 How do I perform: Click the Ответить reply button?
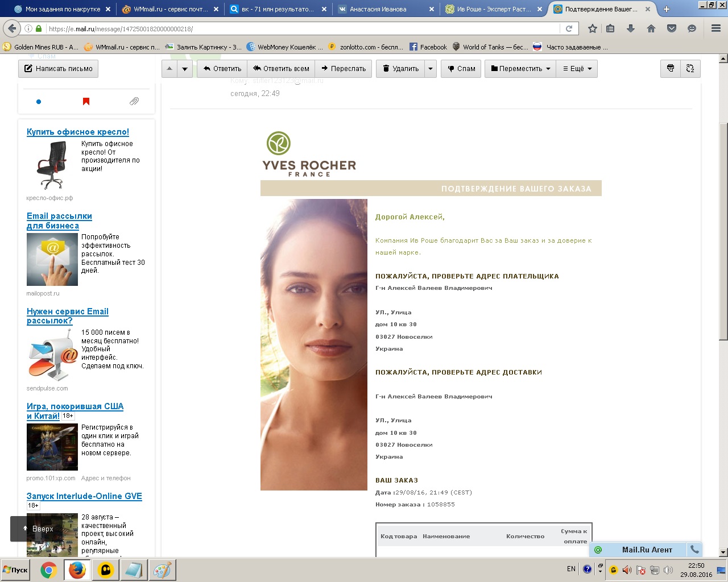point(222,69)
